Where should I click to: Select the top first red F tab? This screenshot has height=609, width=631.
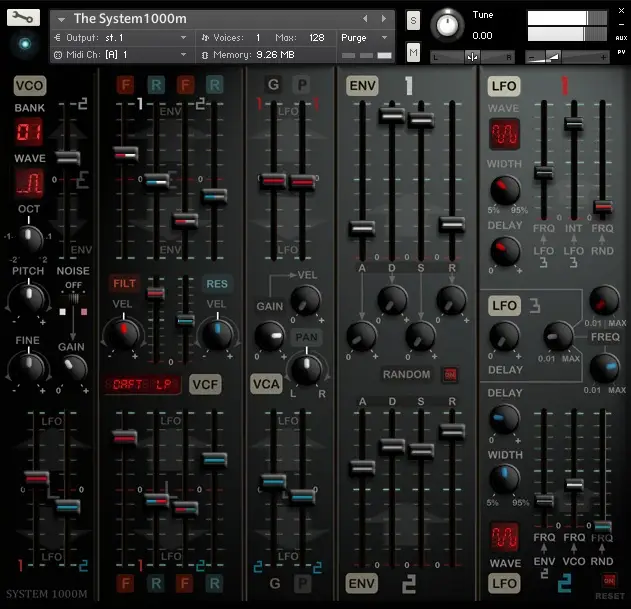pos(125,85)
